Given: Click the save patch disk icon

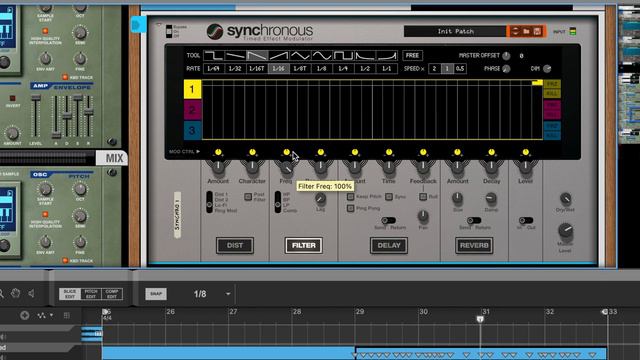Looking at the screenshot, I should tap(538, 31).
